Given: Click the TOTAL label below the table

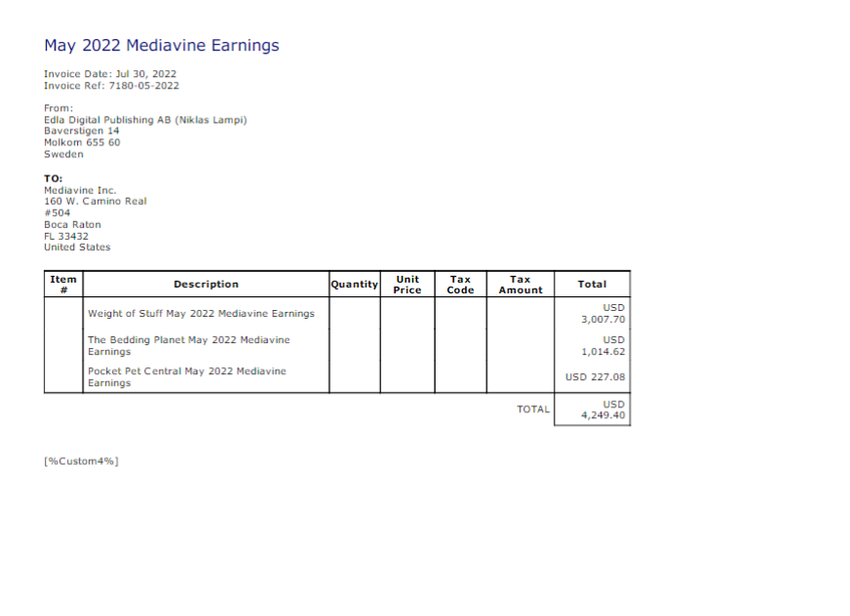Looking at the screenshot, I should pyautogui.click(x=533, y=409).
